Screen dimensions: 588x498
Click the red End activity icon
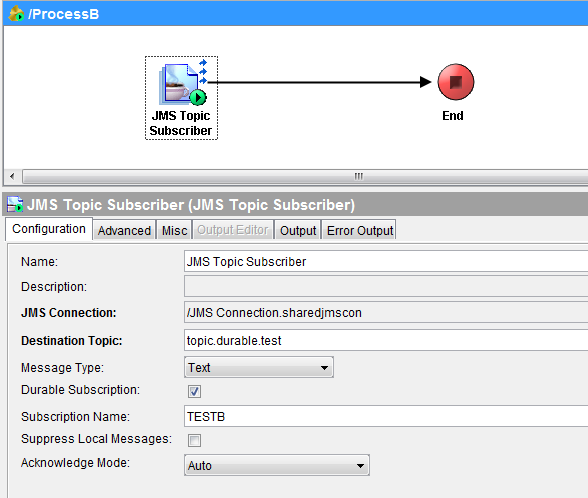[456, 82]
